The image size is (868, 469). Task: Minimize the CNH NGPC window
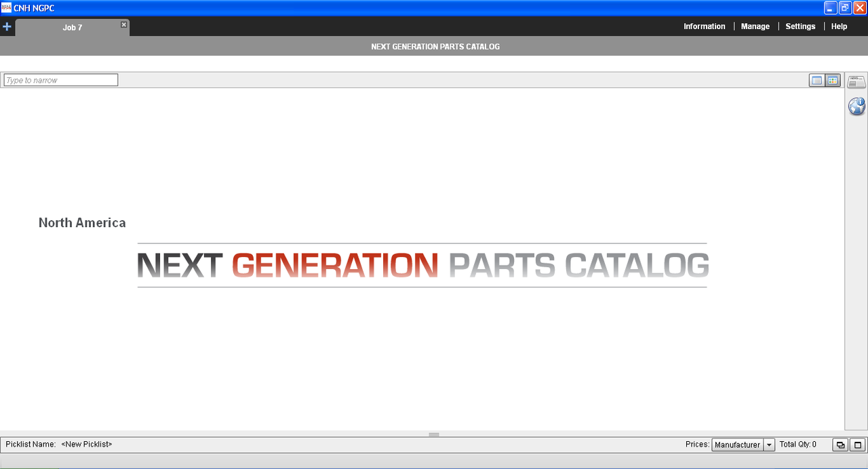[831, 7]
